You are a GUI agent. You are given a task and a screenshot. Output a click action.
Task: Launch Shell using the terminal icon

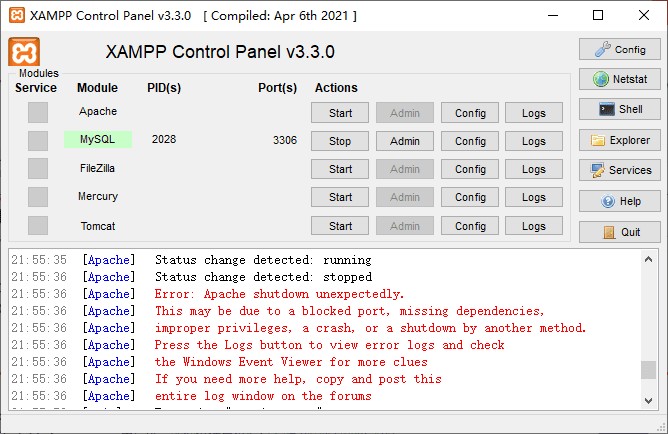click(x=619, y=109)
